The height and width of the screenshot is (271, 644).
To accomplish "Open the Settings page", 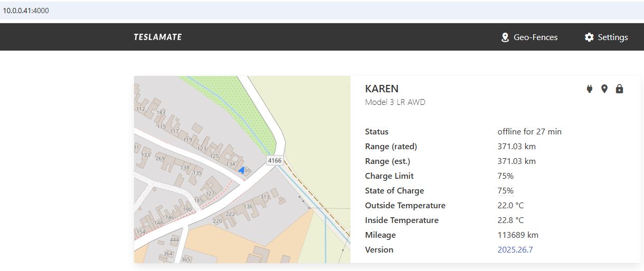I will [x=606, y=37].
